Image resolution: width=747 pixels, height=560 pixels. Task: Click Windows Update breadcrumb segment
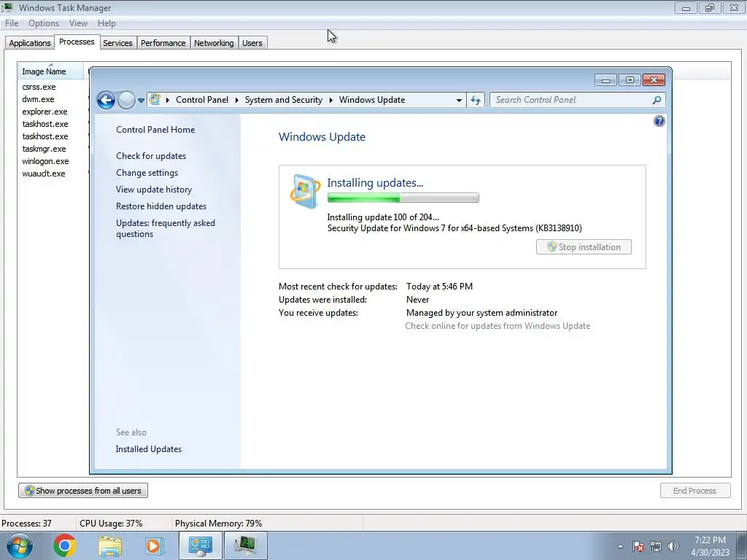(372, 100)
